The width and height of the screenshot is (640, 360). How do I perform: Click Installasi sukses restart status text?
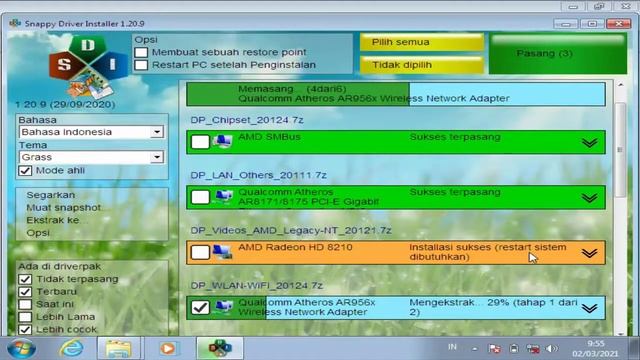coord(488,252)
